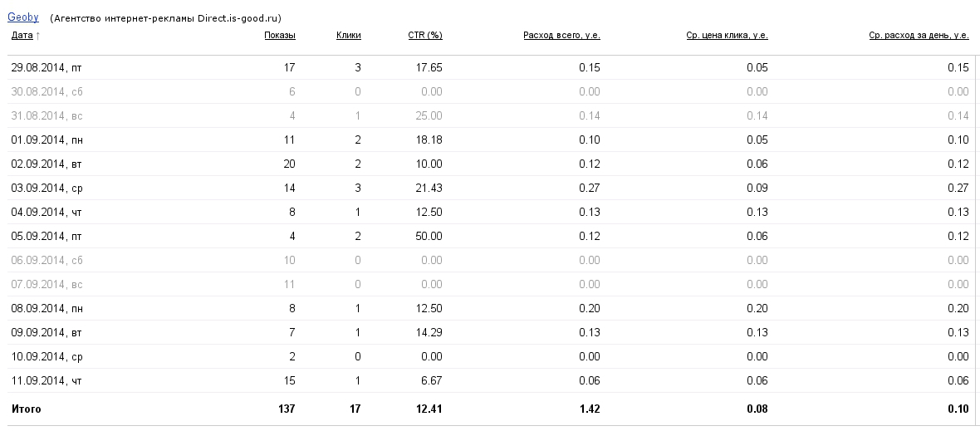
Task: Click the ascending sort arrow beside Дата
Action: pos(38,36)
